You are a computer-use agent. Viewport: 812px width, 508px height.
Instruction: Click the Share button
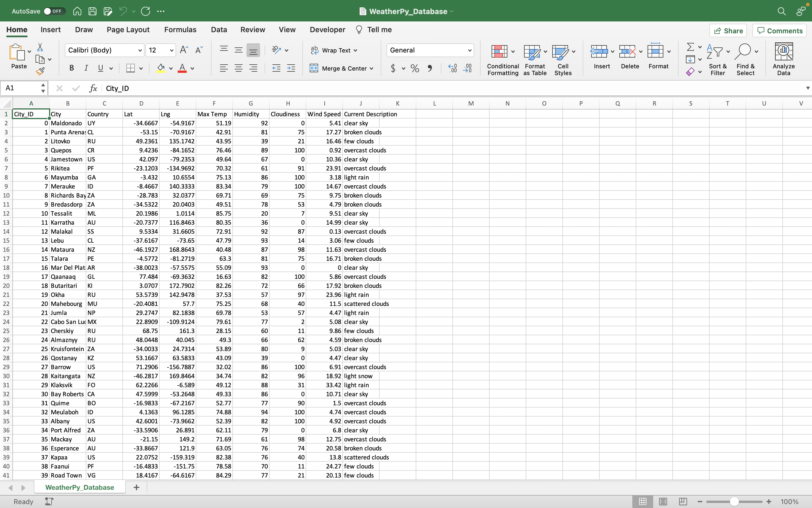point(729,30)
